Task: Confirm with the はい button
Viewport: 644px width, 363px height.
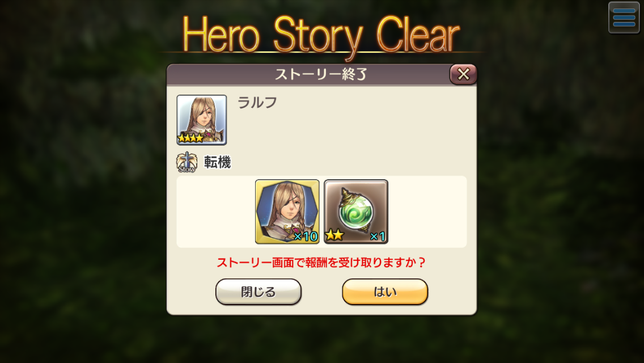Action: click(385, 292)
